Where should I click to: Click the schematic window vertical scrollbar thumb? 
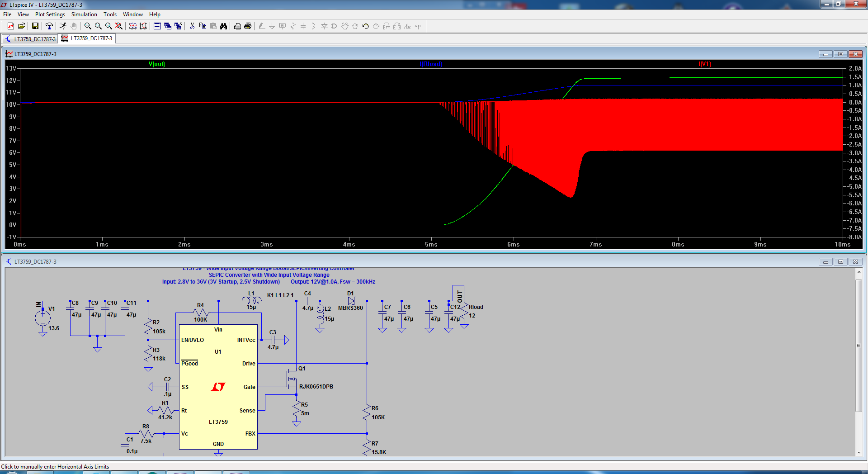[x=859, y=346]
